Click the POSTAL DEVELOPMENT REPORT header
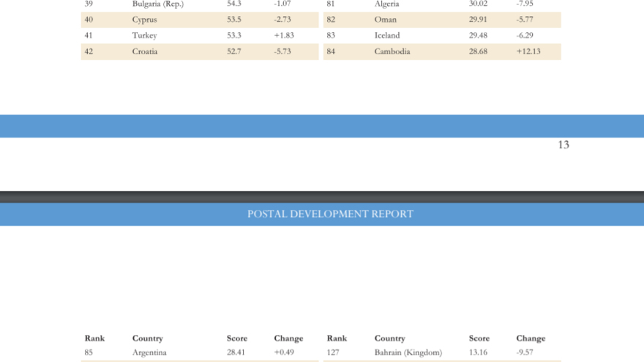 click(x=330, y=214)
